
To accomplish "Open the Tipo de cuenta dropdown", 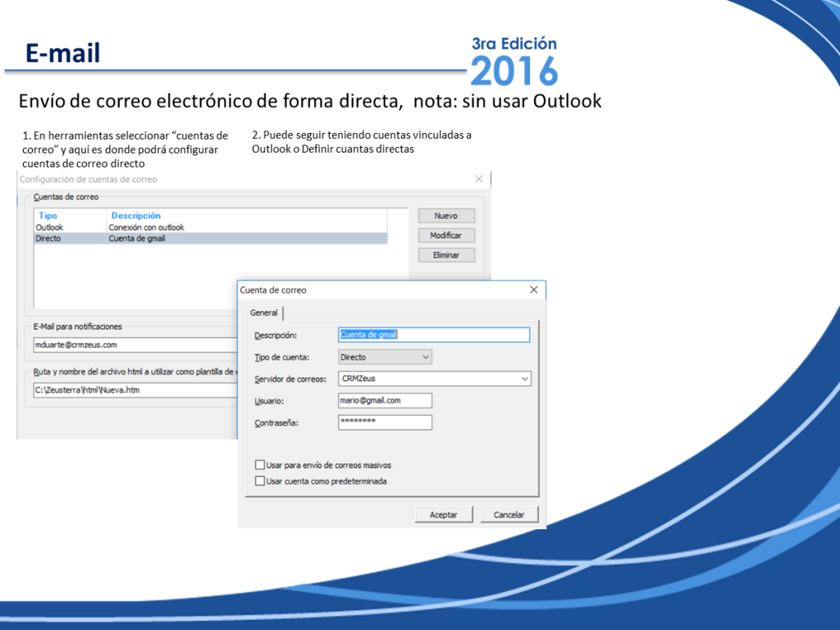I will coord(386,357).
